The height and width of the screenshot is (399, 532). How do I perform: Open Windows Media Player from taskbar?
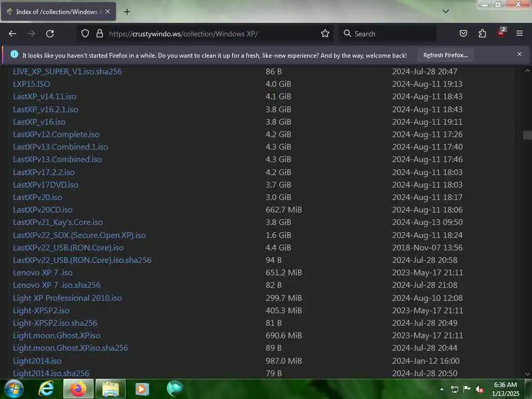pos(142,389)
